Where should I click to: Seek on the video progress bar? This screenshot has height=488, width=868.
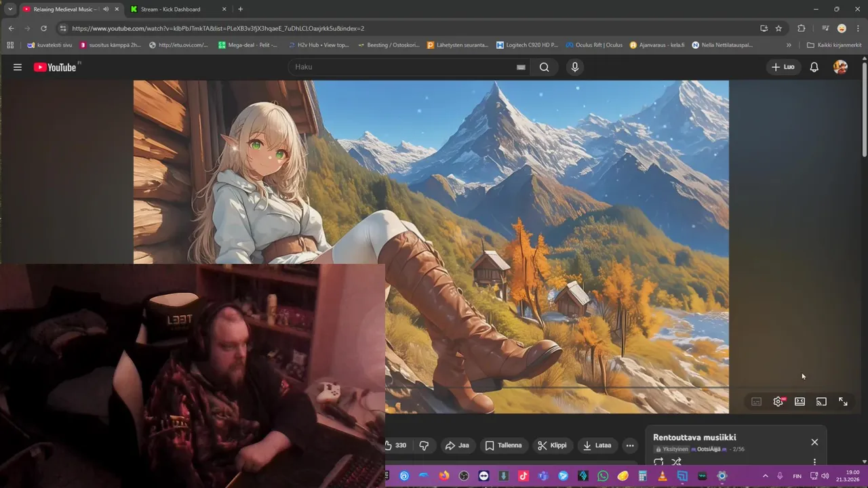pos(557,387)
